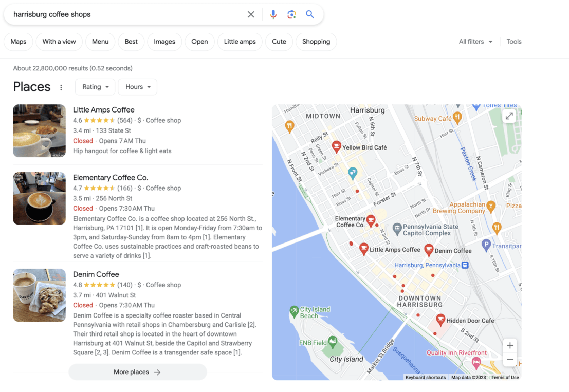
Task: Select the Best filter chip
Action: (x=131, y=42)
